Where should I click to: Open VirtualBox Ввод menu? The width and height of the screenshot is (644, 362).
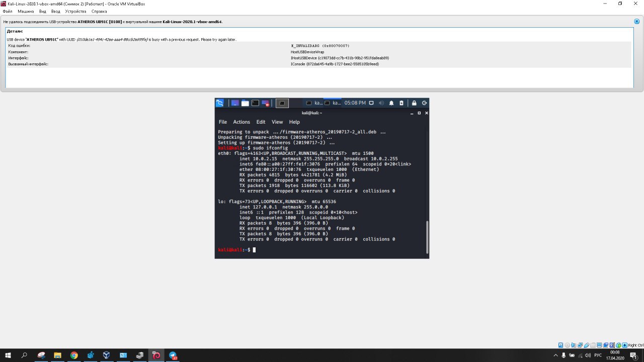tap(55, 11)
